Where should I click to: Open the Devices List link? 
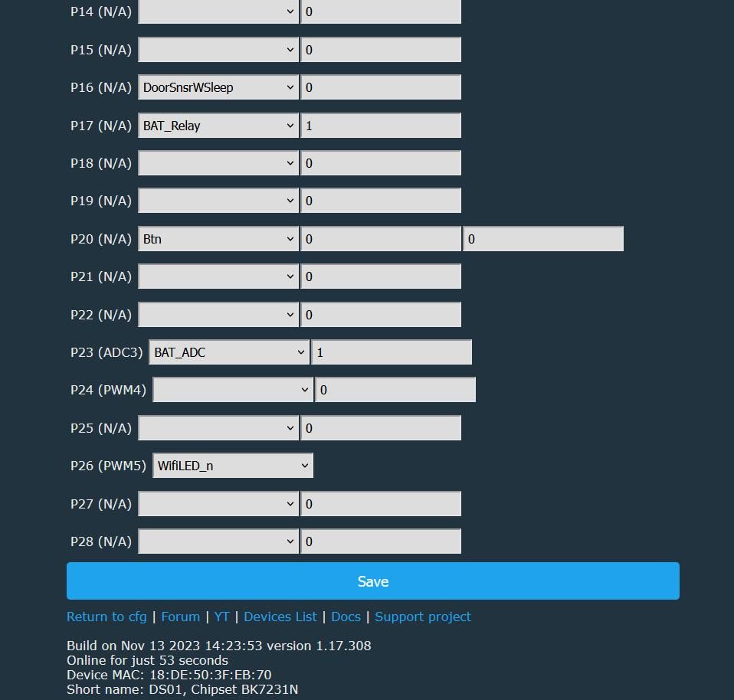pyautogui.click(x=280, y=617)
